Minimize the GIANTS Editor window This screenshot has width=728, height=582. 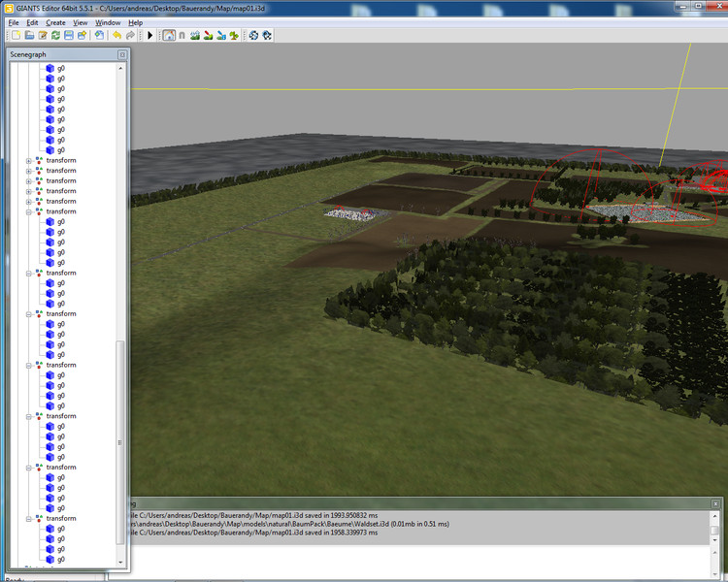click(682, 6)
